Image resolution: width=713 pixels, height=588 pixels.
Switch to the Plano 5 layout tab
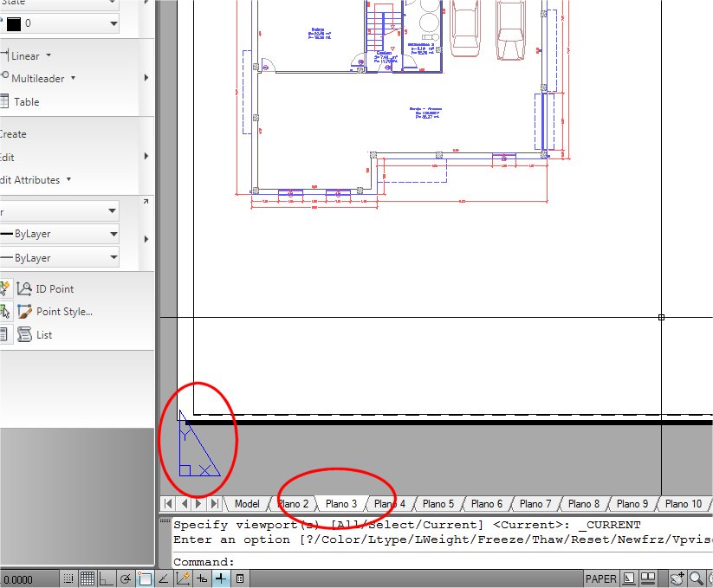(x=438, y=504)
